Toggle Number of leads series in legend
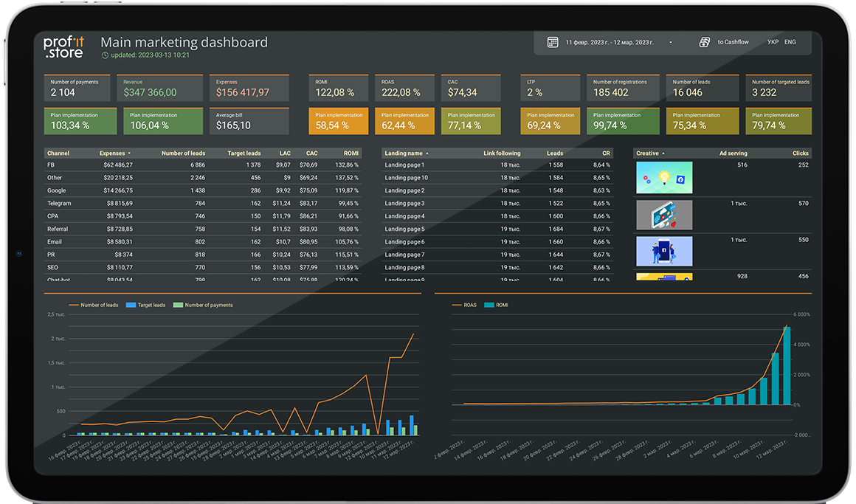This screenshot has width=856, height=504. (99, 305)
